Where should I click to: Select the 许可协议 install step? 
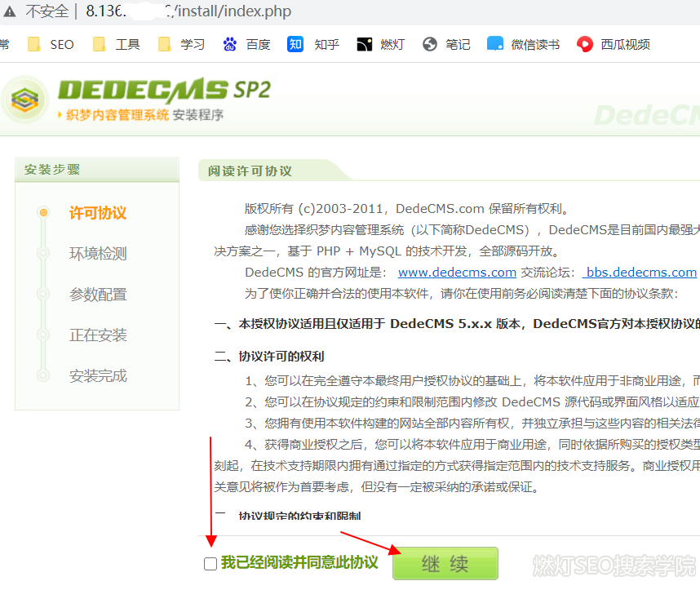click(97, 213)
